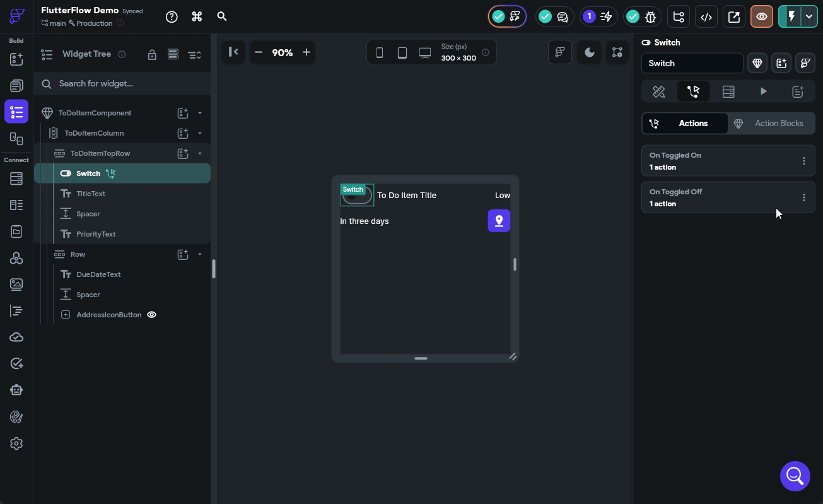Open the Custom Code sidebar icon
Viewport: 823px width, 504px height.
[16, 311]
